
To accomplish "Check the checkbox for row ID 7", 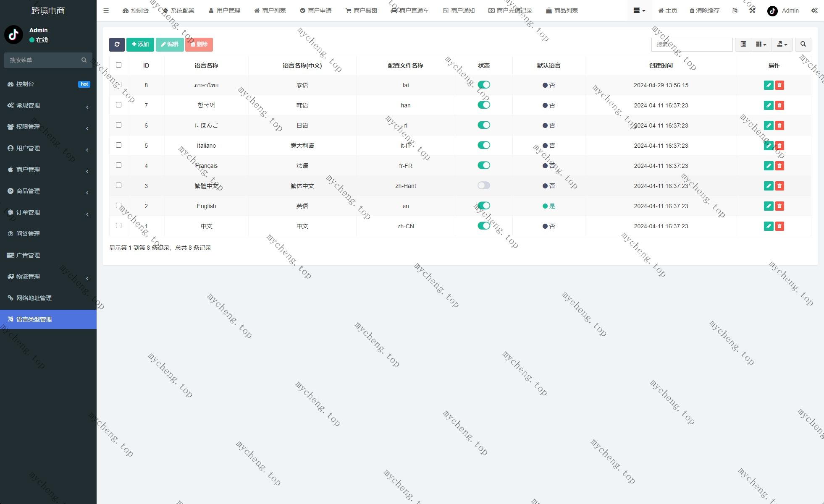I will pyautogui.click(x=118, y=105).
